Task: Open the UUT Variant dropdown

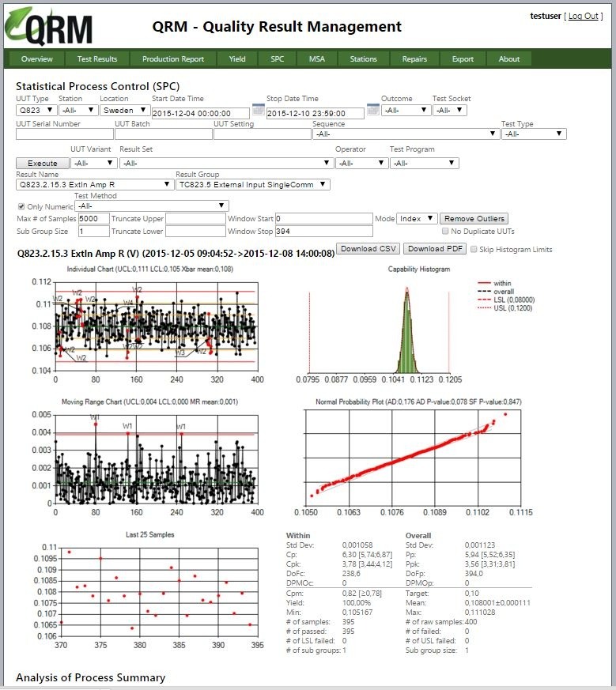Action: point(94,164)
